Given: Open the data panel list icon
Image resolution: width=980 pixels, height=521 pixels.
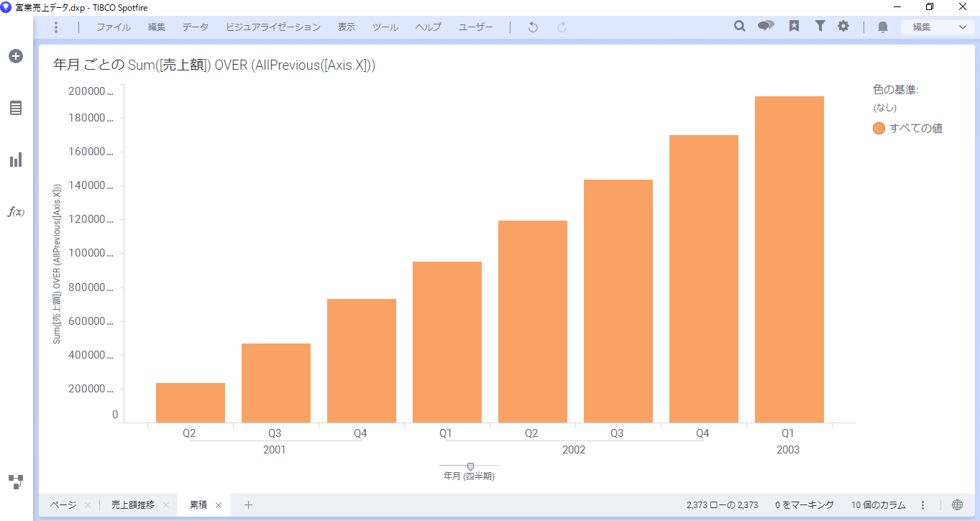Looking at the screenshot, I should click(16, 108).
